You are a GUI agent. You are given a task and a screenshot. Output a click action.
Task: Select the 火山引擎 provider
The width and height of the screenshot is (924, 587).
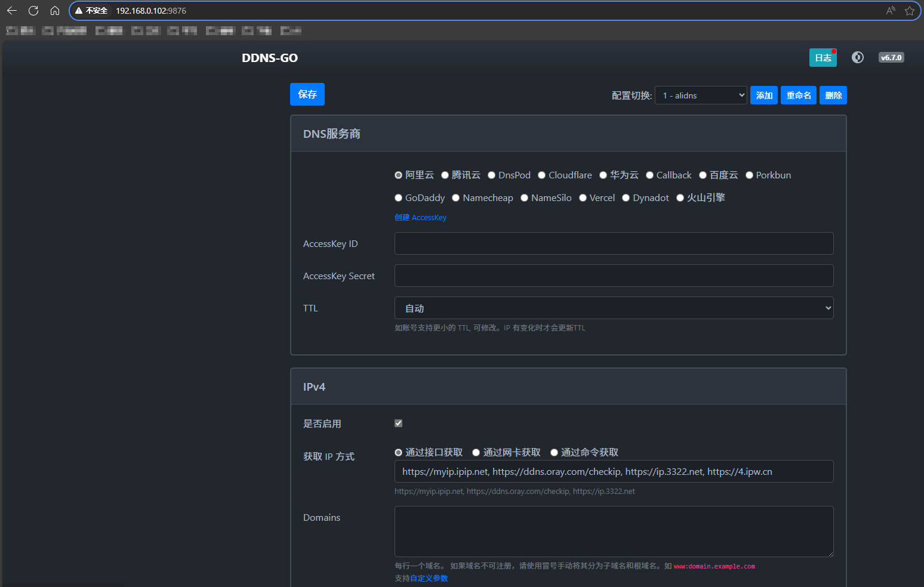tap(680, 197)
